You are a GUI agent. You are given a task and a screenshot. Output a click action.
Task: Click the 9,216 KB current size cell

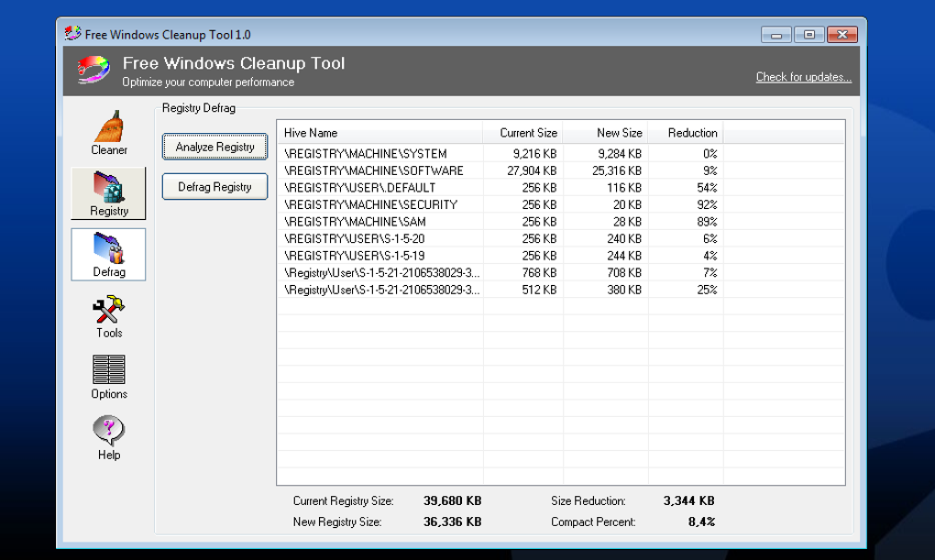tap(535, 153)
